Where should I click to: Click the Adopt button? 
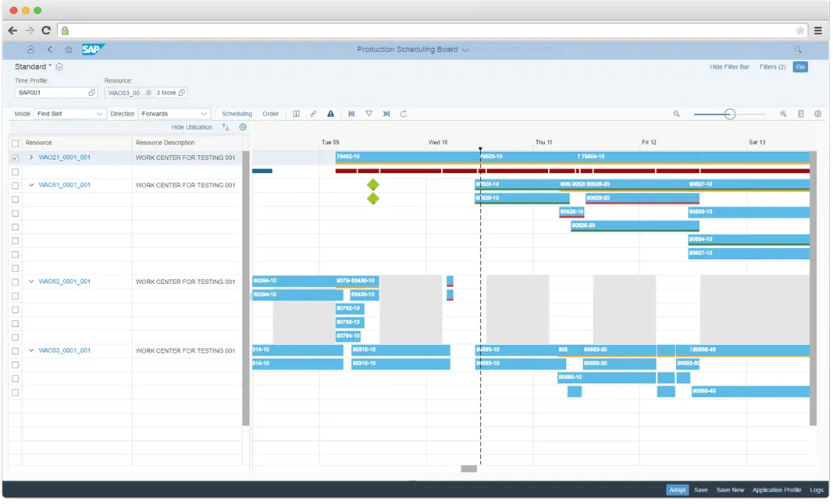pyautogui.click(x=678, y=491)
